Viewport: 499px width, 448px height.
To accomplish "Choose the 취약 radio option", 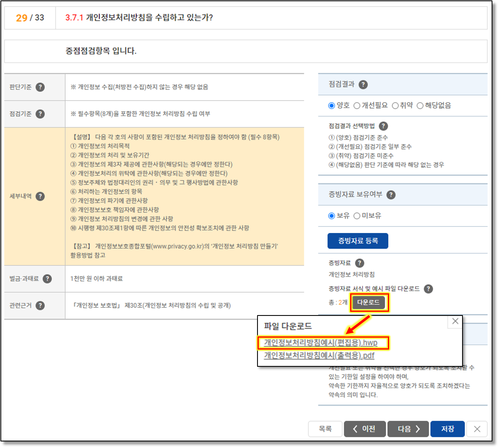I will (395, 106).
